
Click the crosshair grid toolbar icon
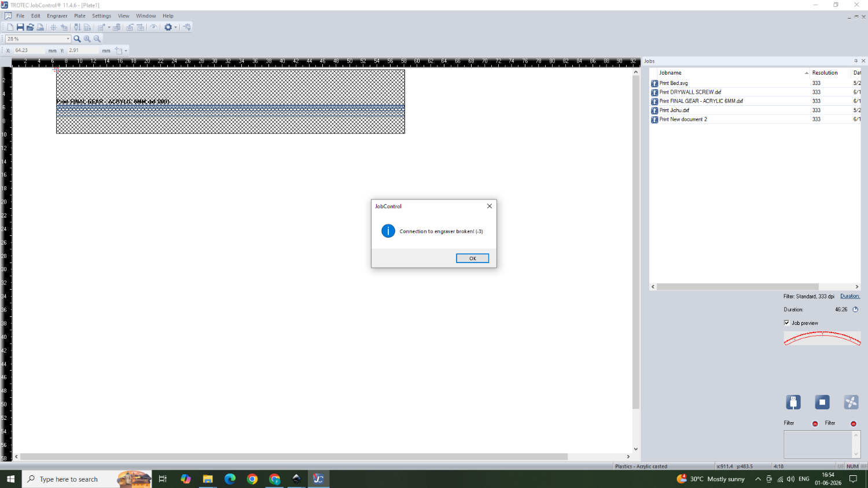pos(53,27)
